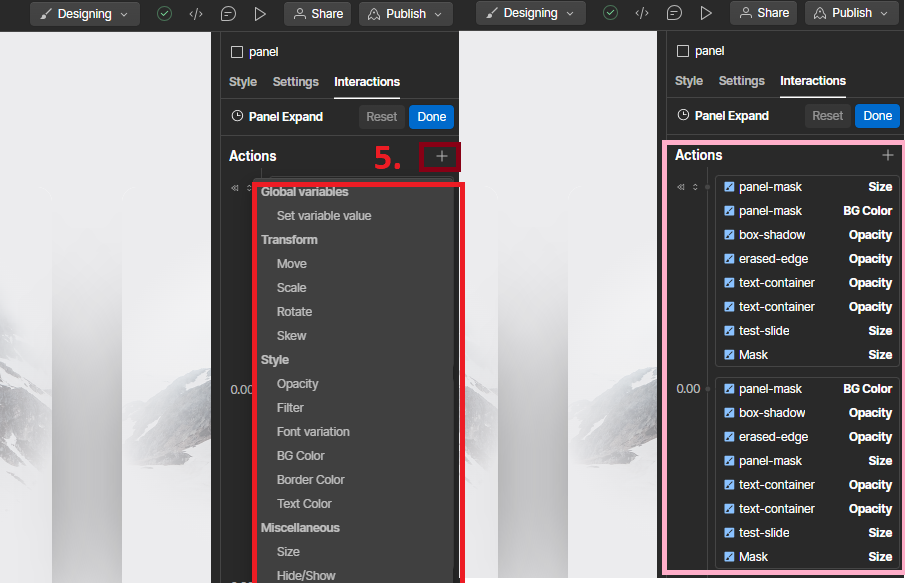Click the clock icon beside Panel Expand, right panel
Viewport: 905px width, 583px height.
pos(683,115)
